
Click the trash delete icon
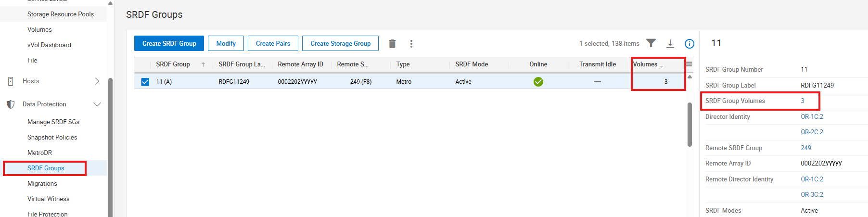click(x=392, y=44)
